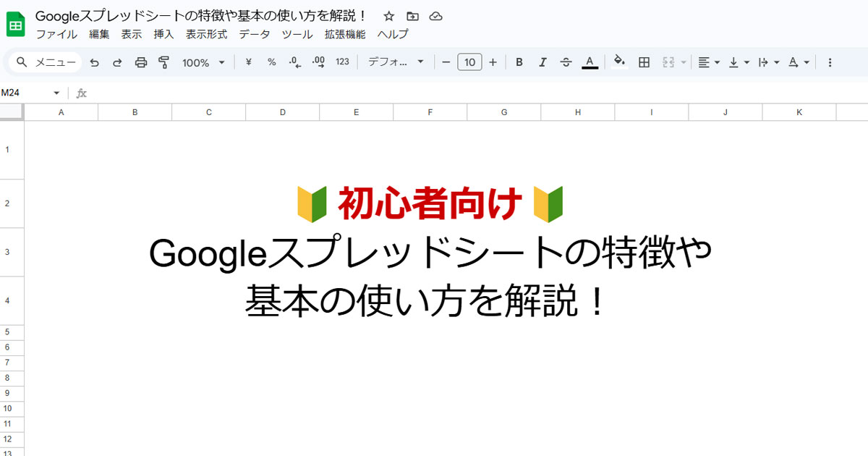This screenshot has width=868, height=456.
Task: Star this document as favorite
Action: pyautogui.click(x=389, y=16)
